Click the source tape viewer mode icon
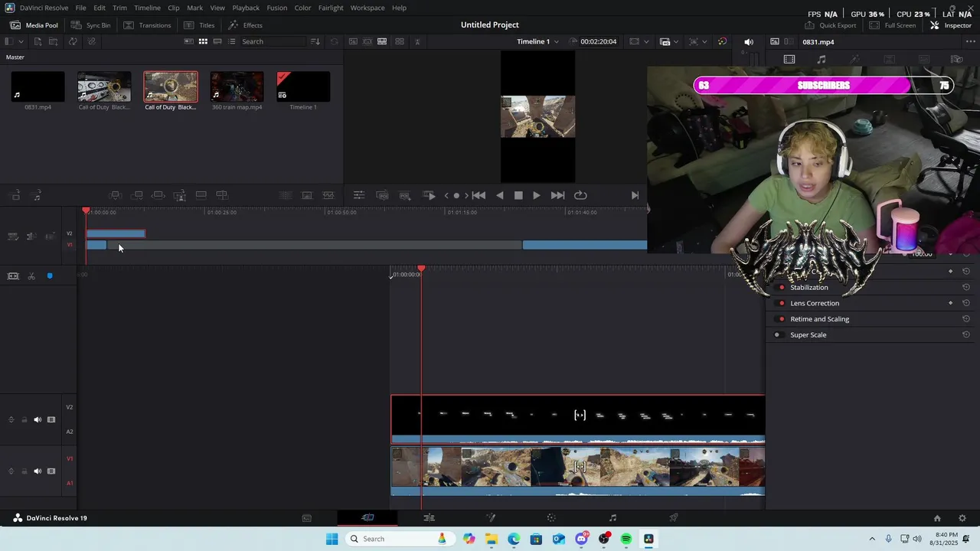This screenshot has height=551, width=980. tap(367, 41)
